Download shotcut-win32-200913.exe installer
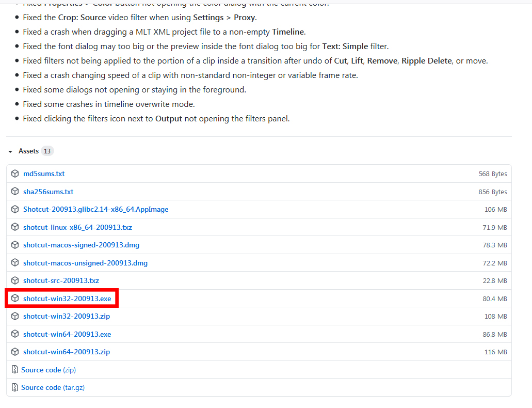Viewport: 532px width, 408px height. pos(67,299)
